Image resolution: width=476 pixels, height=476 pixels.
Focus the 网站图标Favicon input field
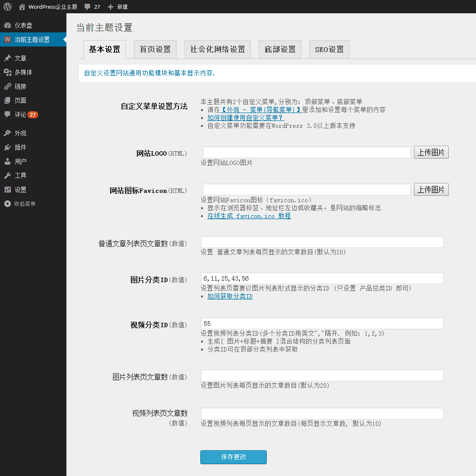pos(306,189)
